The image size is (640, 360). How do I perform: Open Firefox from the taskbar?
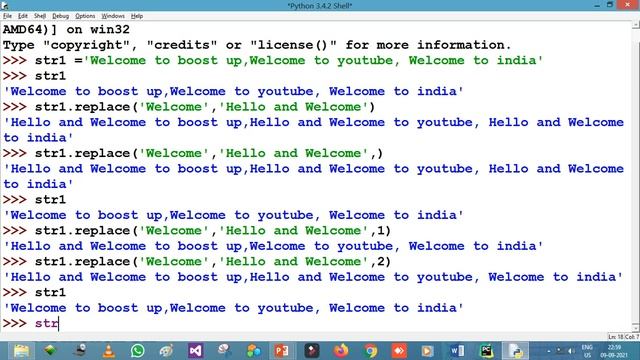(341, 351)
